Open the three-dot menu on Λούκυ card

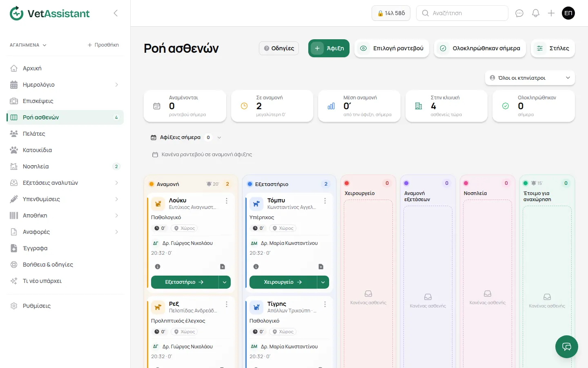(x=227, y=201)
